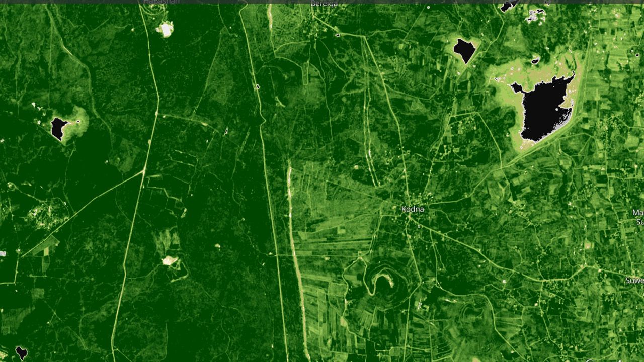The image size is (644, 362).
Task: Select the white speckled patch in top-right area
Action: [535, 15]
